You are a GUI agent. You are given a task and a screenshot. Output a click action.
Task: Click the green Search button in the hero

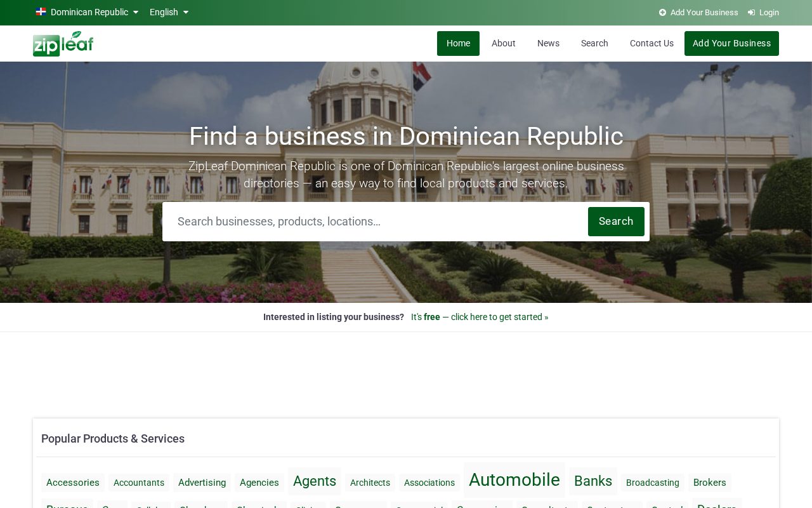616,222
